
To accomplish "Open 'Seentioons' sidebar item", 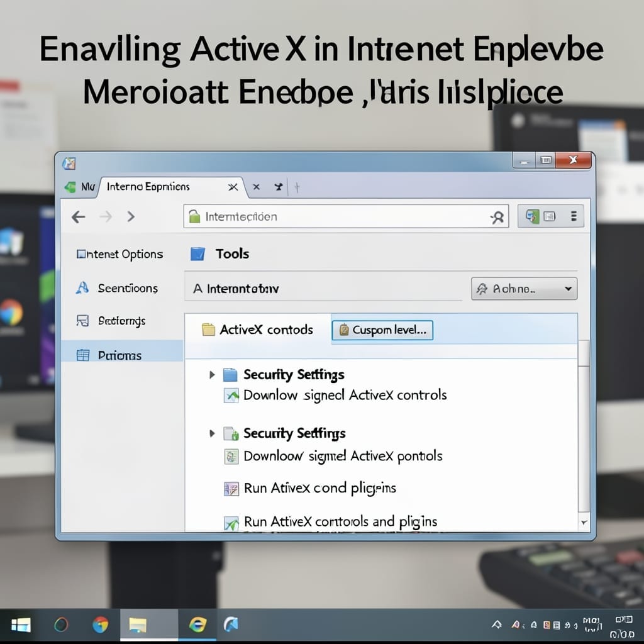I will click(x=116, y=288).
